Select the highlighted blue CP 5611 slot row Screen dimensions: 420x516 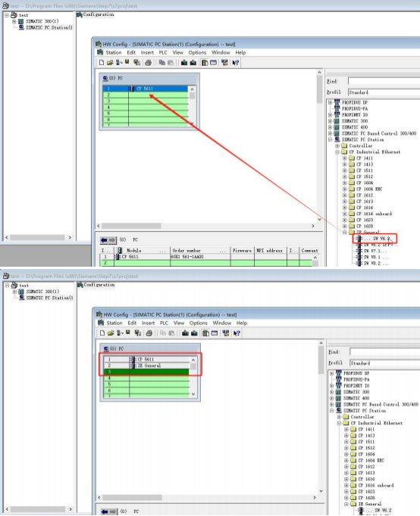coord(145,89)
